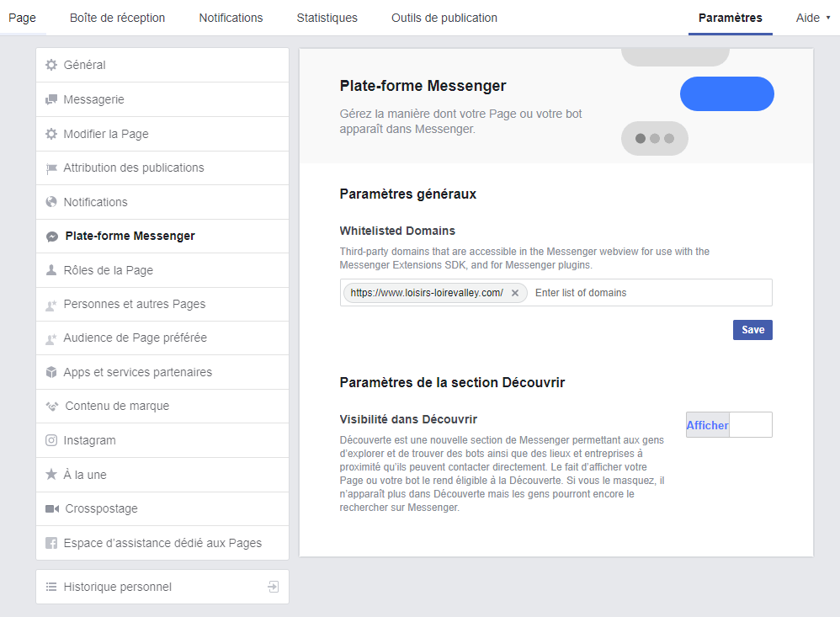Toggle the Afficher visibility switch

click(x=728, y=425)
